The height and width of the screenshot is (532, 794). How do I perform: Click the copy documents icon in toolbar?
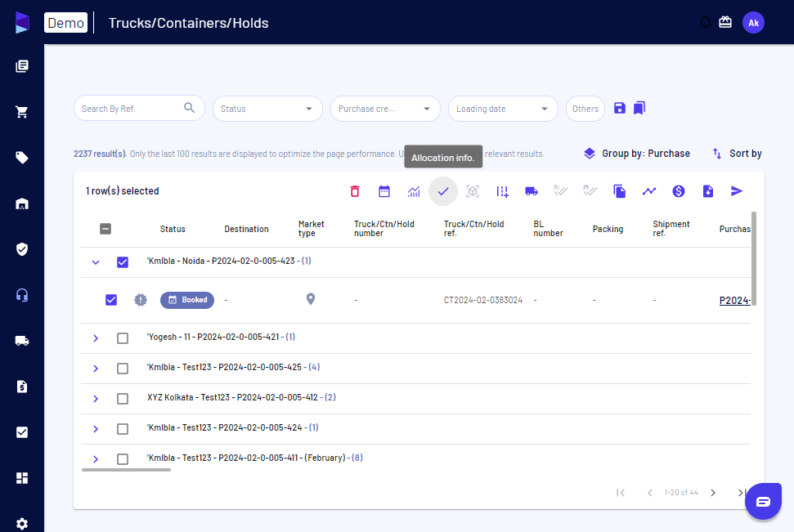tap(619, 191)
